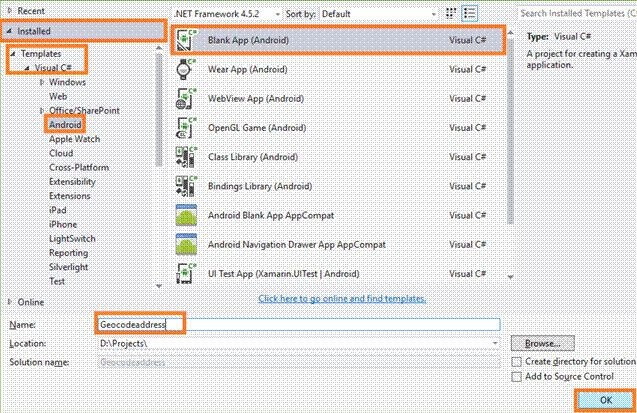Select 'WebView App (Android)' template name
The height and width of the screenshot is (413, 637).
(256, 99)
